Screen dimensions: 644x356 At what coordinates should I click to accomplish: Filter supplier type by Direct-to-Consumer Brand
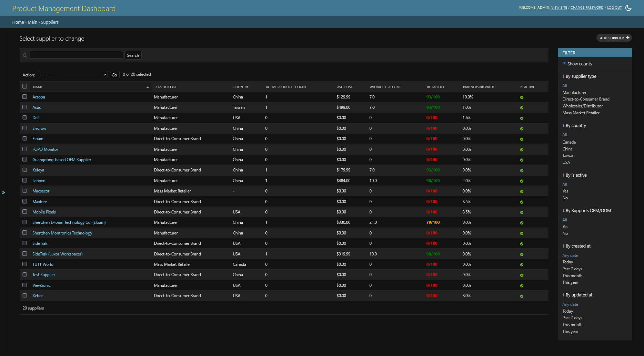[x=586, y=99]
